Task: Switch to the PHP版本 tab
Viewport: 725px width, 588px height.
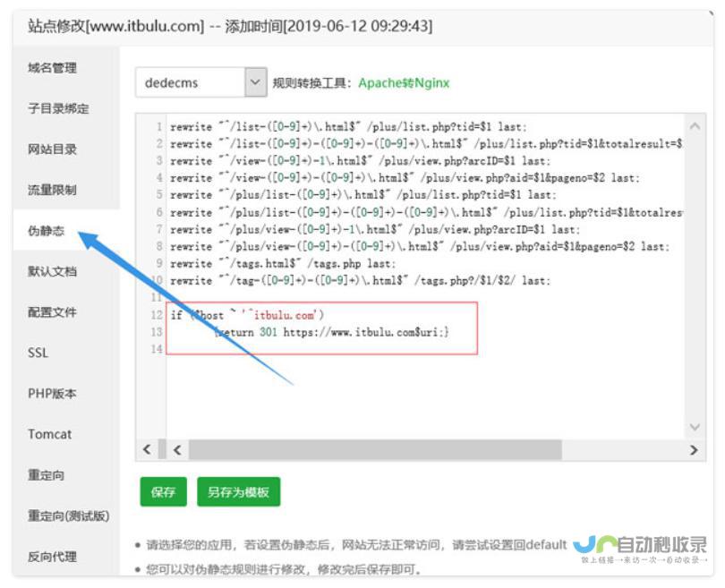Action: point(52,394)
